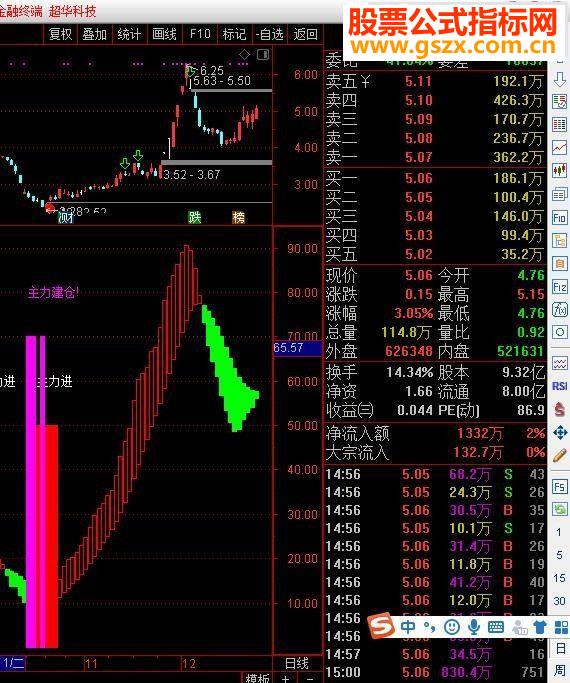570x683 pixels.
Task: Click the F10 sidebar icon
Action: [560, 216]
